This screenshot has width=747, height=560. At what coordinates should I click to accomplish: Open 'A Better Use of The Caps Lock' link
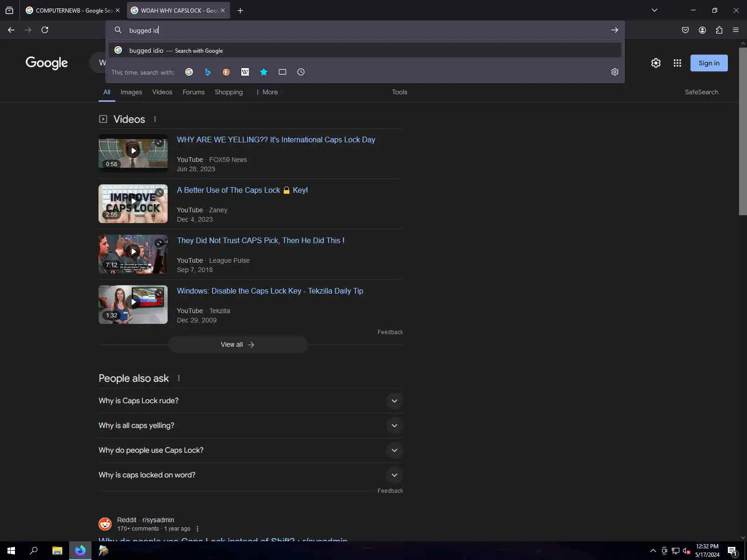pos(242,190)
